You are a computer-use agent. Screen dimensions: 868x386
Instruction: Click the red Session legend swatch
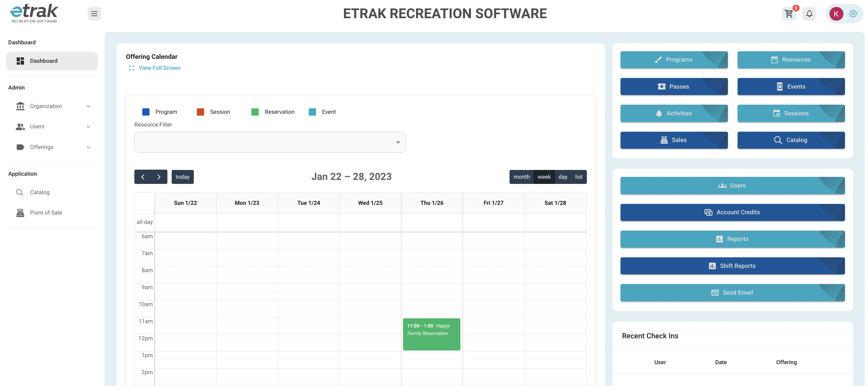click(x=200, y=112)
